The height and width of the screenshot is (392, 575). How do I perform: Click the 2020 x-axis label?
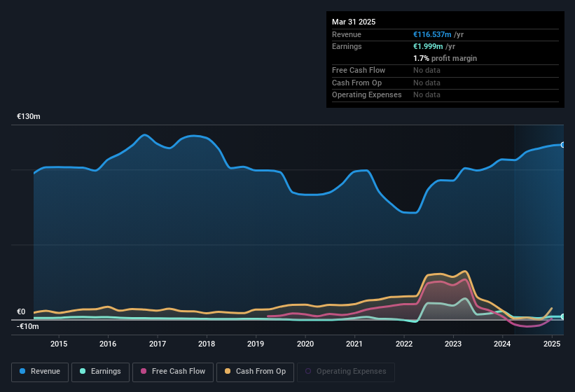(305, 344)
